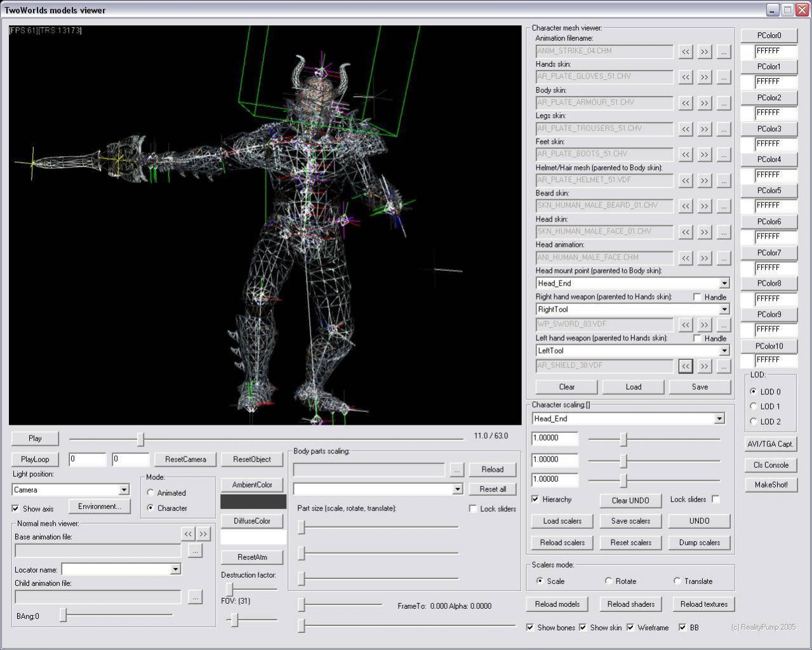The width and height of the screenshot is (812, 650).
Task: Click next (>>) for Head skin
Action: 704,232
